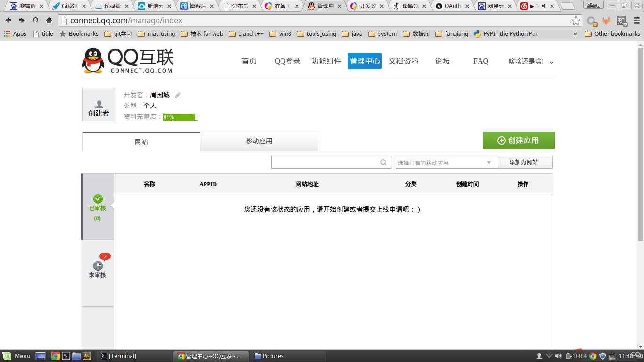Click the APPID column header
Screen dimensions: 644x362
[x=208, y=184]
